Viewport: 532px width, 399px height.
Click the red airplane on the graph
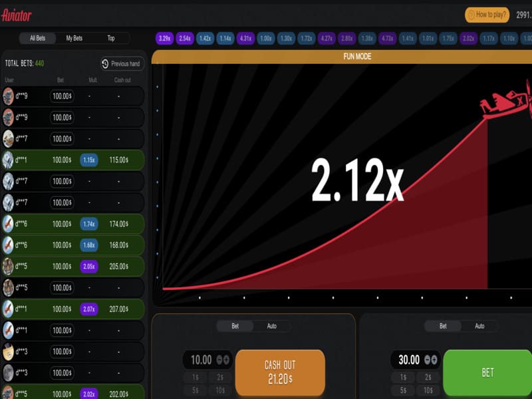pos(505,101)
